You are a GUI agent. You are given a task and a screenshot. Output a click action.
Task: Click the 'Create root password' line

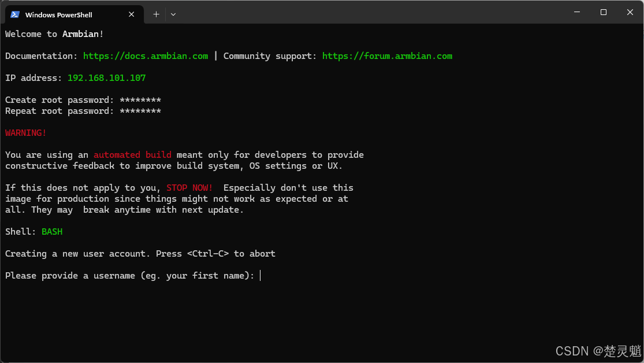(x=83, y=100)
